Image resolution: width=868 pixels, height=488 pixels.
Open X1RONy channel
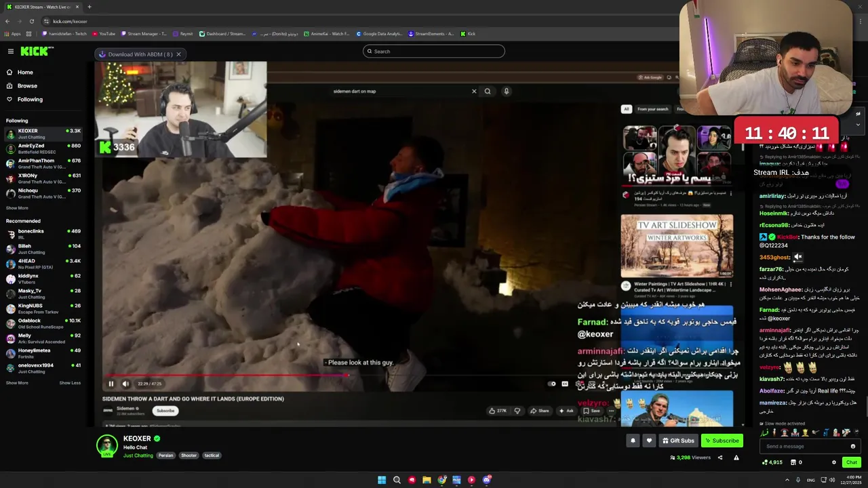pos(43,178)
